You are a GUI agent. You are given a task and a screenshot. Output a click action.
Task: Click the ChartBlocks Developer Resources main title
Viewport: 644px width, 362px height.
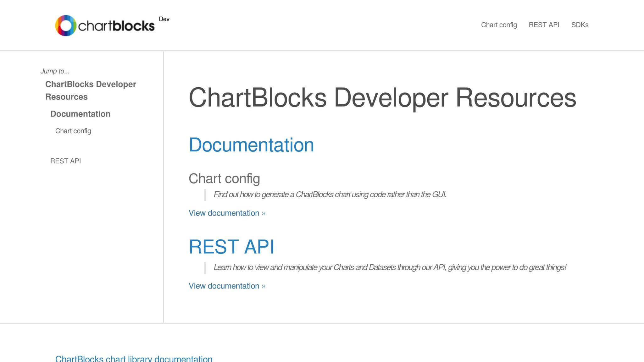(x=382, y=98)
